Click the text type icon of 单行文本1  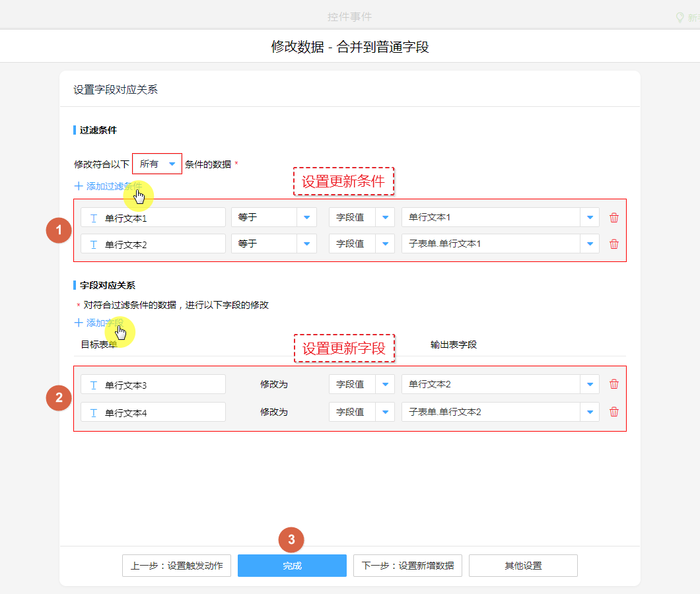click(94, 218)
